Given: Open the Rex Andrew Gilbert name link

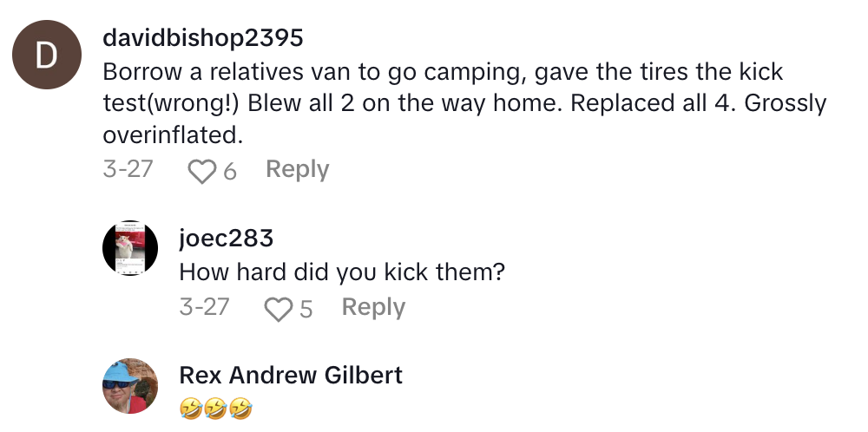Looking at the screenshot, I should click(x=291, y=376).
